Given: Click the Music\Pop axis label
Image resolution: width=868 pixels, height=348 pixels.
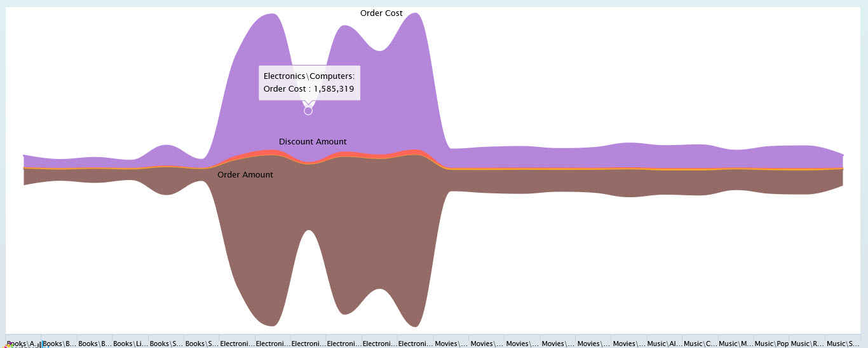Looking at the screenshot, I should click(773, 344).
